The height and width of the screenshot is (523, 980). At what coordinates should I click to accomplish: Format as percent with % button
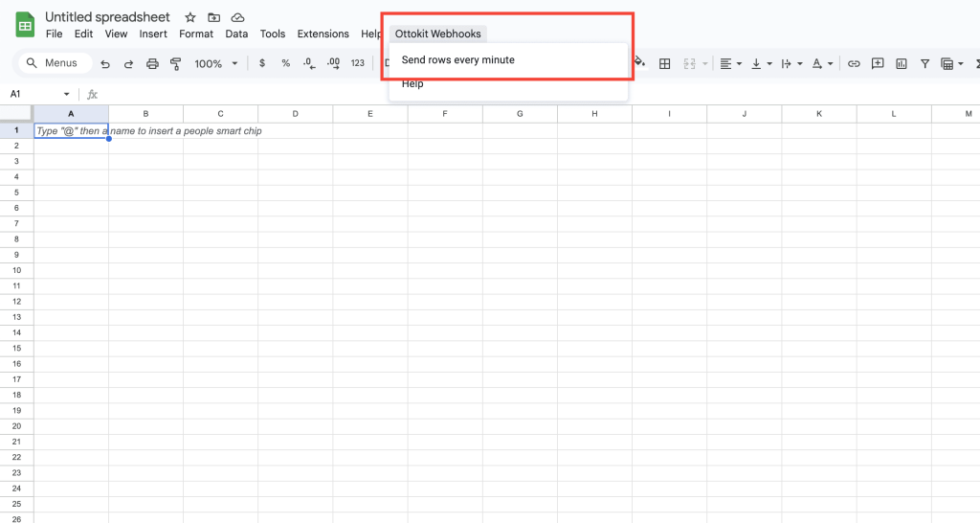[x=285, y=64]
